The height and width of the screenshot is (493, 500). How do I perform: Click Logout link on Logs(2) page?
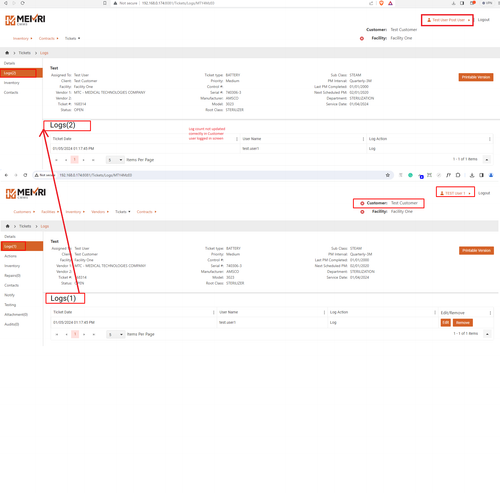484,20
